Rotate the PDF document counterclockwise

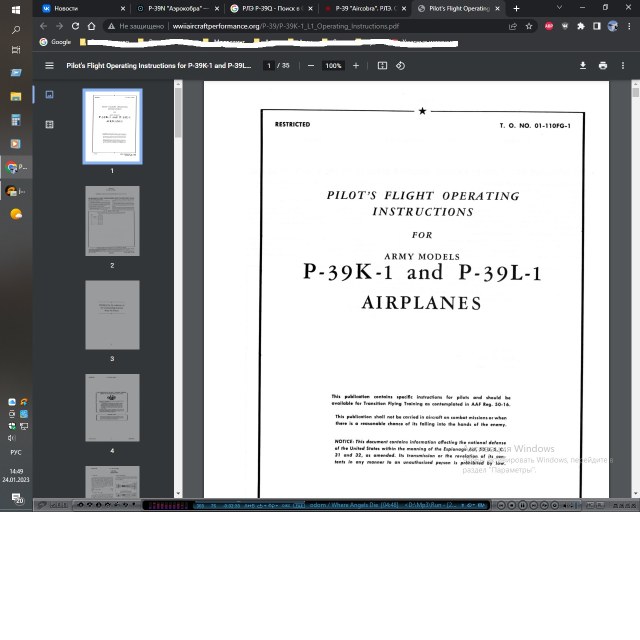400,66
